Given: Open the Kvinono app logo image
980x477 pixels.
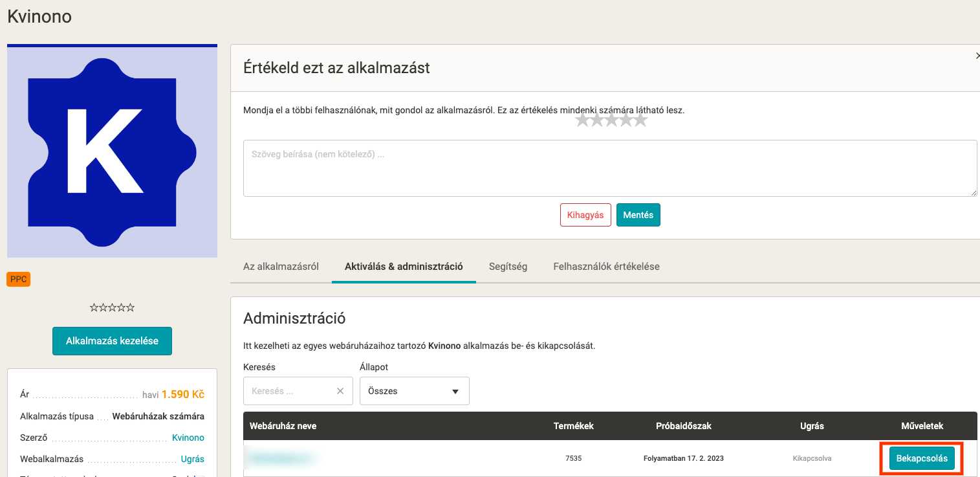Looking at the screenshot, I should point(112,152).
